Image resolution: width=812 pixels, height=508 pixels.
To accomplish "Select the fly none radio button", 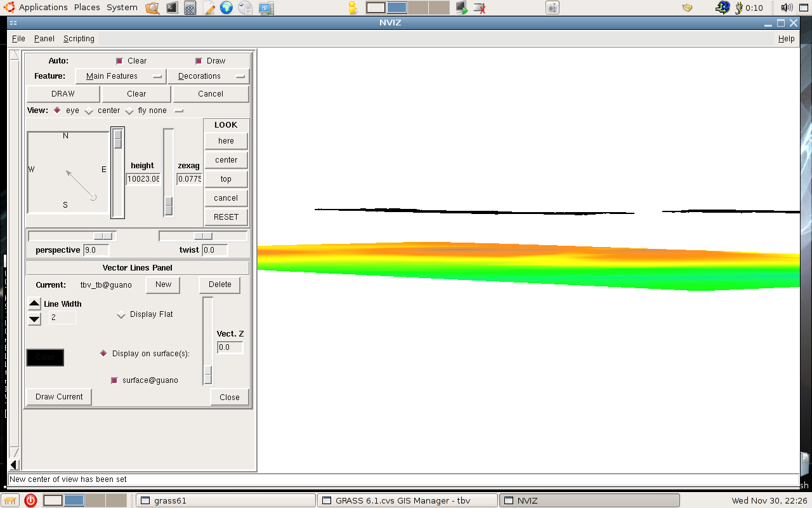I will pos(129,111).
